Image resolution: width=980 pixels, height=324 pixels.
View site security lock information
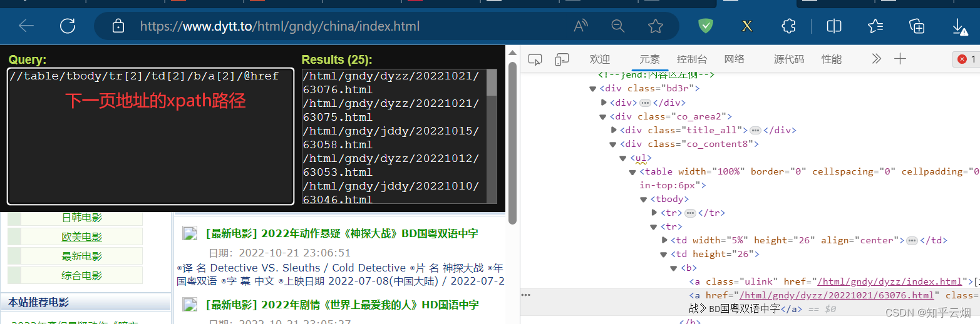click(118, 26)
